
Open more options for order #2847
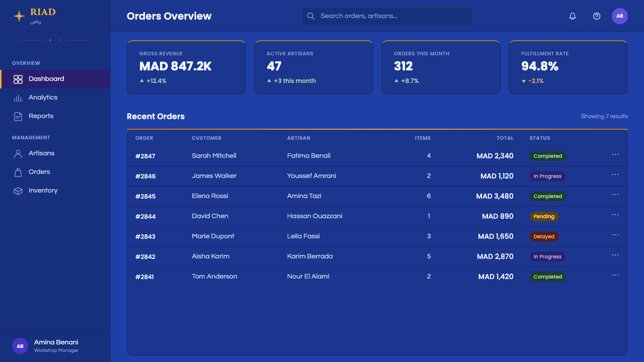[615, 155]
